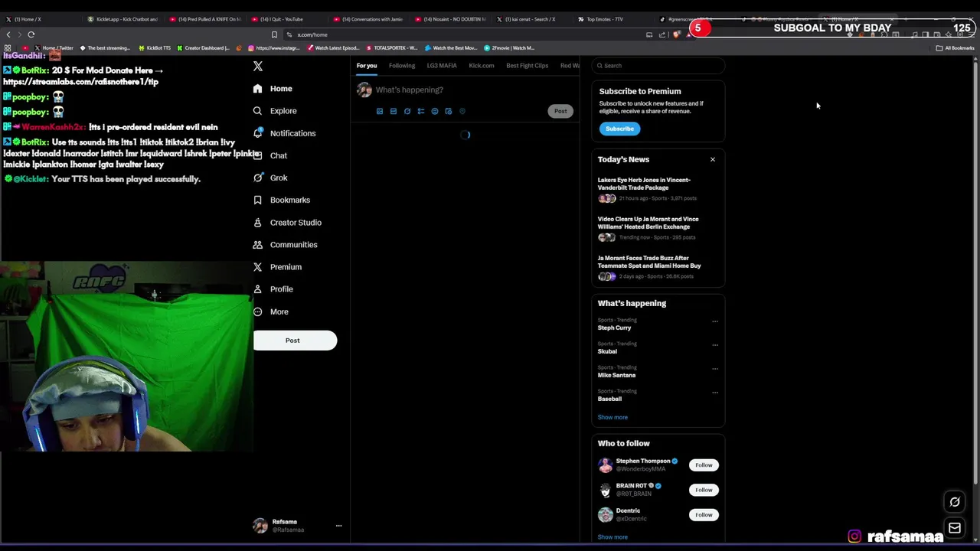Click Show more under What's happening
The width and height of the screenshot is (980, 551).
pyautogui.click(x=612, y=418)
